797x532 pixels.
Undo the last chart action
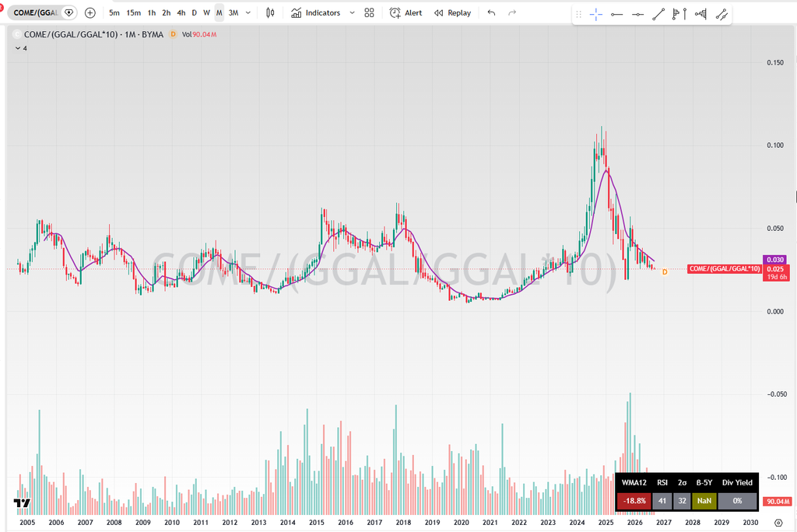(x=491, y=12)
